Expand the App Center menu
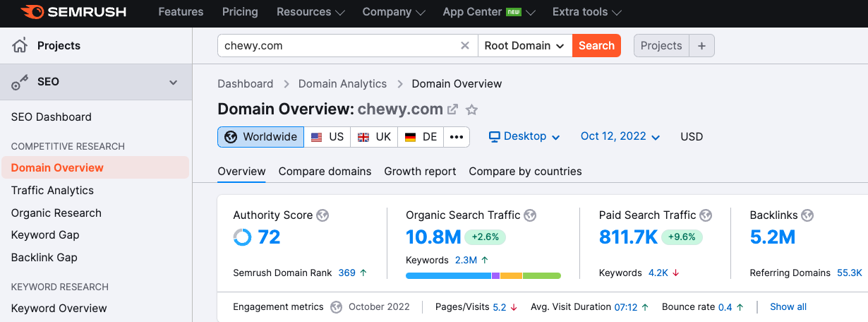Screen dimensions: 868x322 (489, 12)
